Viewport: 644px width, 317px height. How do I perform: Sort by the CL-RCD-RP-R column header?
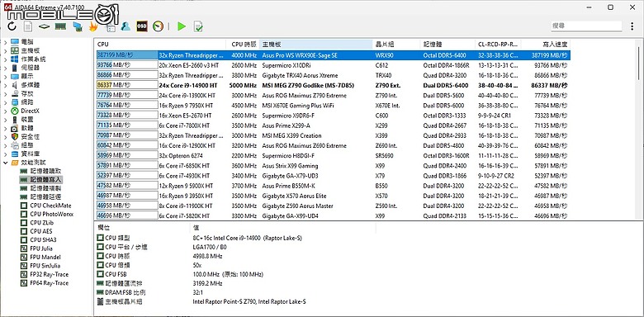pyautogui.click(x=498, y=45)
